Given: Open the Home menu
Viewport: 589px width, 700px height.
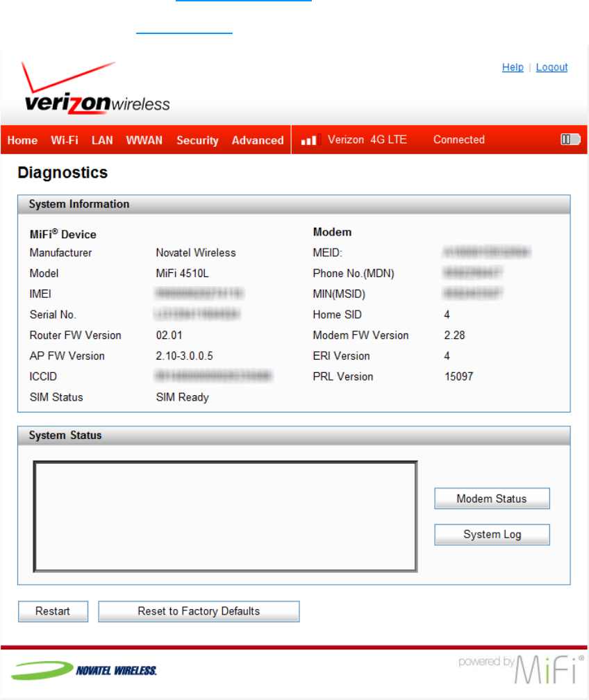Looking at the screenshot, I should [x=22, y=140].
